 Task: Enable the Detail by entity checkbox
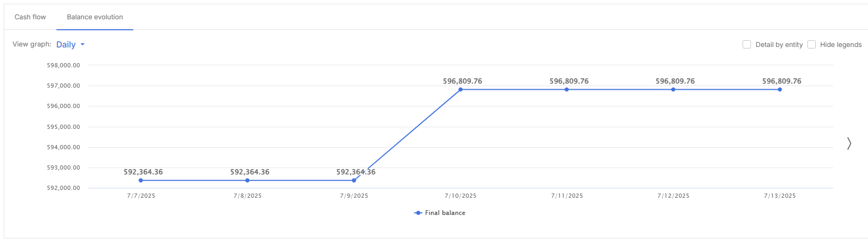pyautogui.click(x=747, y=45)
